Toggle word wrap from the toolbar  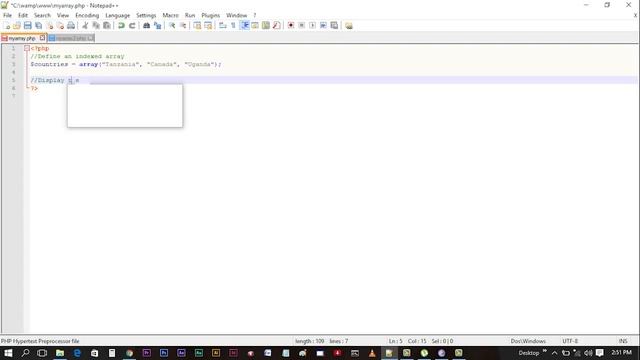222,25
